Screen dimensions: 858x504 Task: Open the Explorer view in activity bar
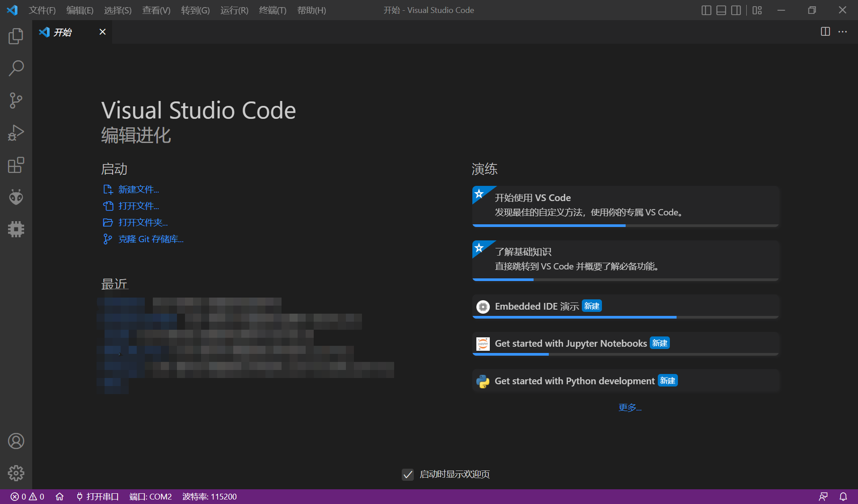click(x=16, y=36)
